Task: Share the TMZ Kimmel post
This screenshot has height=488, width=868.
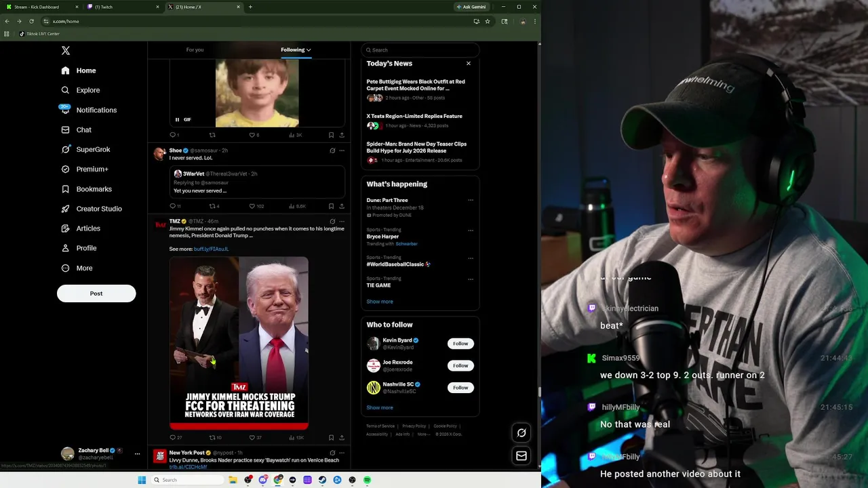Action: pos(342,438)
